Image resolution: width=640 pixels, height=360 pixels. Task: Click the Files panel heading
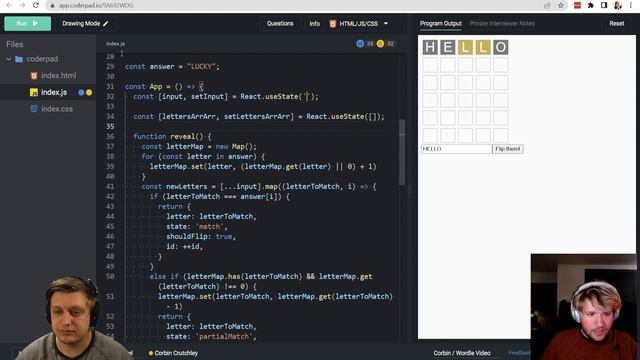[15, 44]
